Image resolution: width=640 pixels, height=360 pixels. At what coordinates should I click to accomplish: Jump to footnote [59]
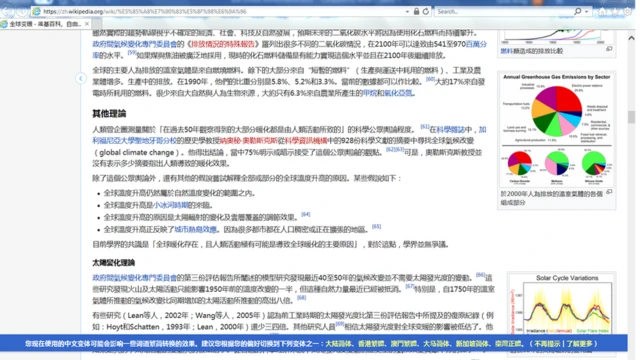[132, 53]
